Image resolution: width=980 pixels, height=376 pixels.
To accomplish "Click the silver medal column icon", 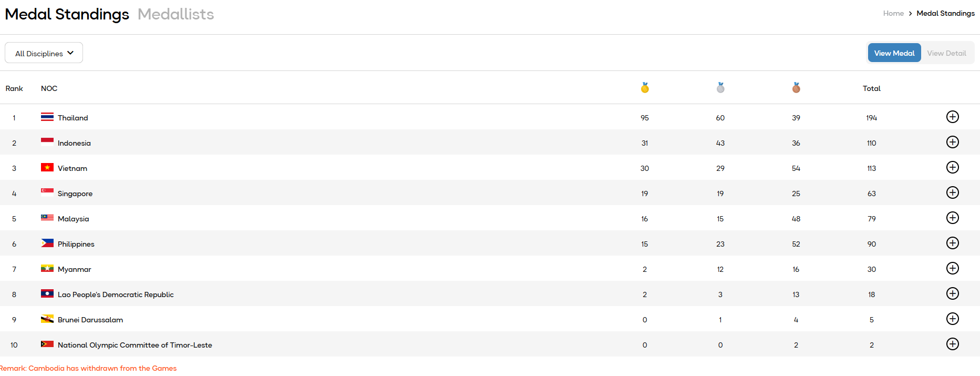I will [x=720, y=88].
